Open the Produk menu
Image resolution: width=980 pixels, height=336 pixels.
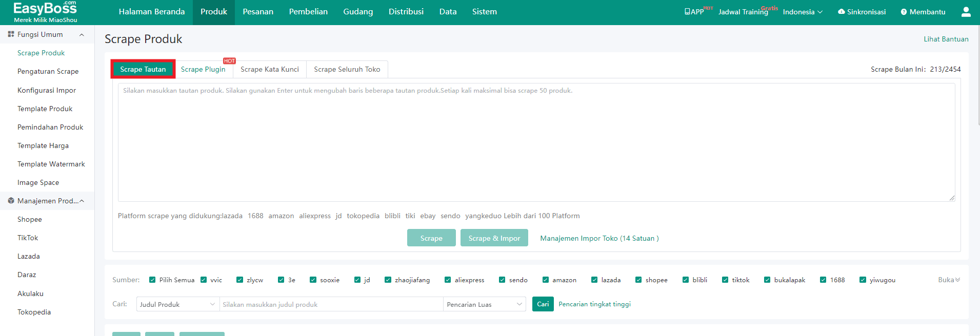[x=214, y=12]
